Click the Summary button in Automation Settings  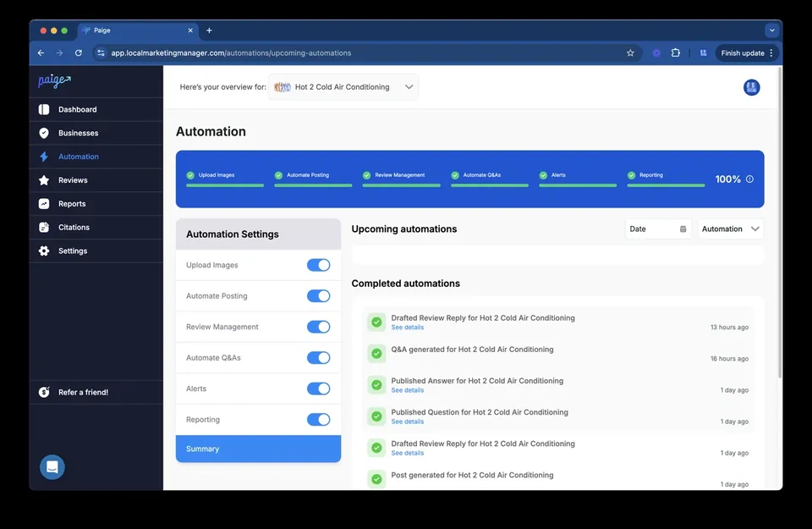[259, 449]
